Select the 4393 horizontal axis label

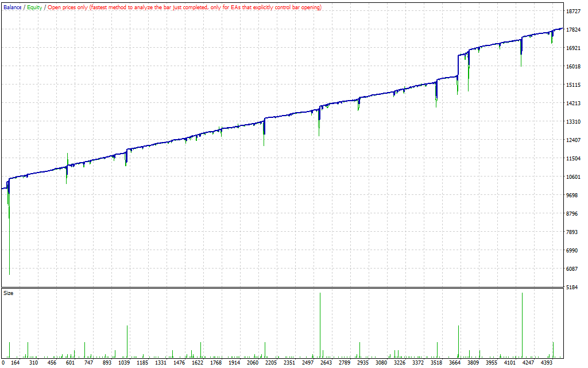click(547, 363)
